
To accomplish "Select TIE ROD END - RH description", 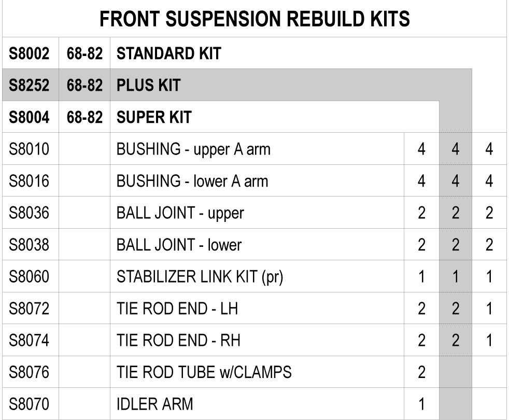I will click(178, 340).
